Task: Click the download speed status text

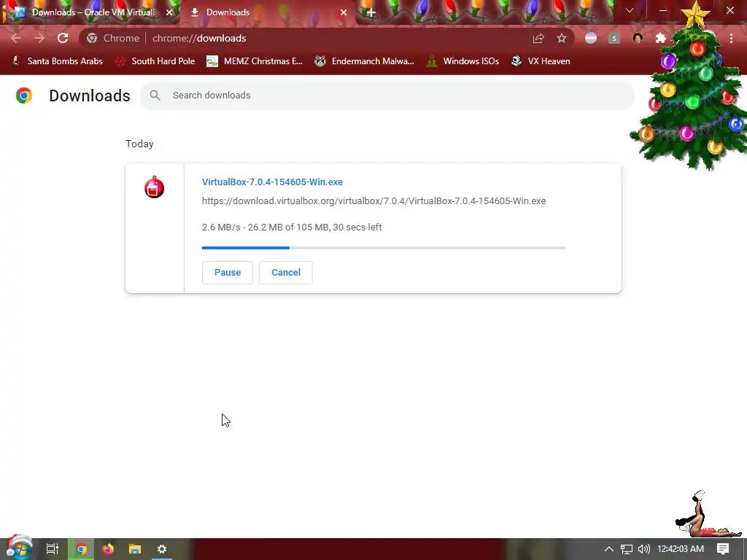Action: pos(292,227)
